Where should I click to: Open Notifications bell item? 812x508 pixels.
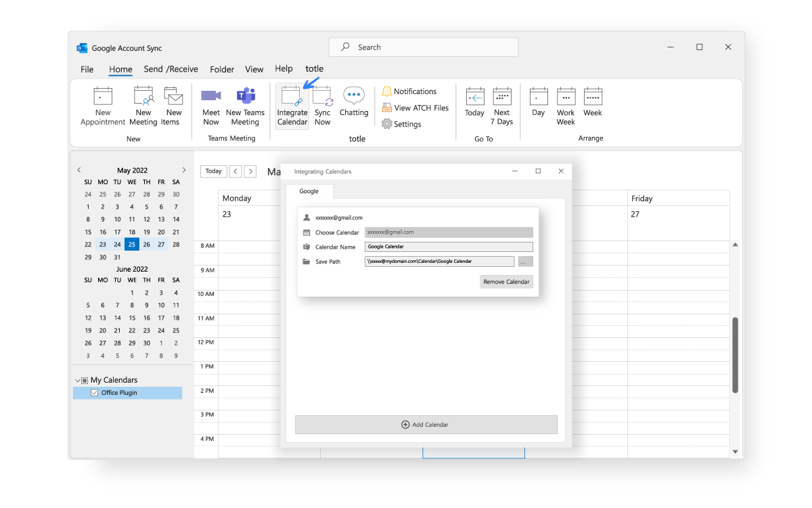[x=409, y=91]
